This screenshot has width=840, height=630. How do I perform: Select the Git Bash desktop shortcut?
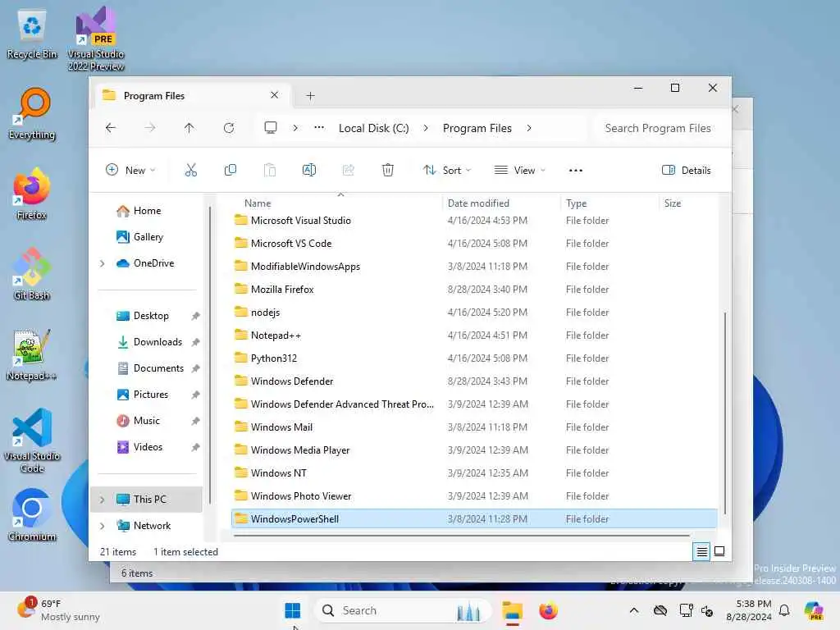(x=32, y=274)
